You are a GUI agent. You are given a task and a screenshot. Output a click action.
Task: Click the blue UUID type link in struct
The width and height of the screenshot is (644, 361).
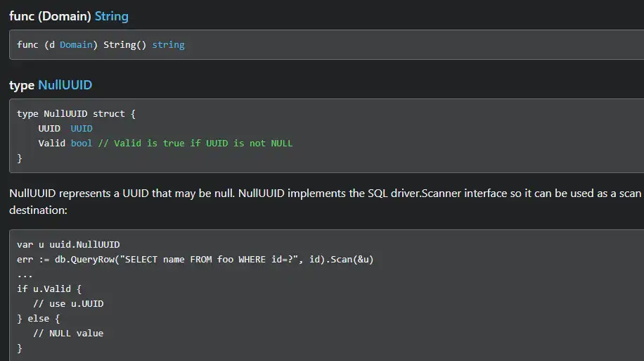coord(82,128)
